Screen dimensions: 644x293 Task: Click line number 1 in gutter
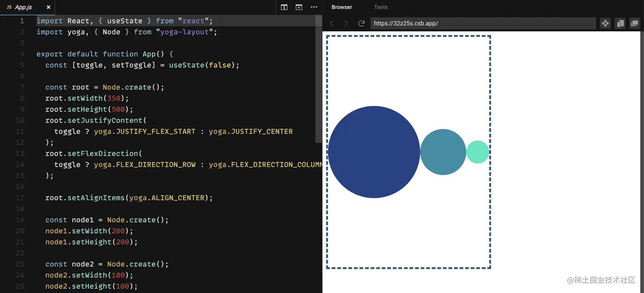point(22,21)
